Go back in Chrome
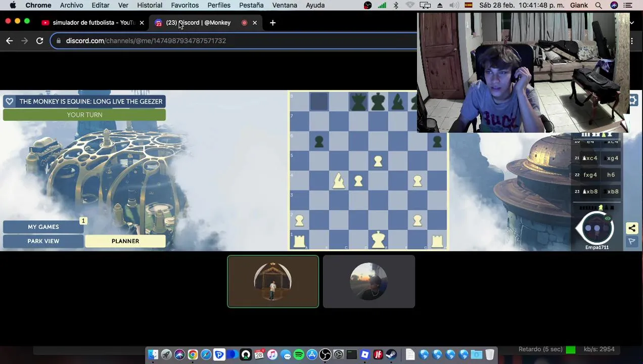 click(10, 41)
